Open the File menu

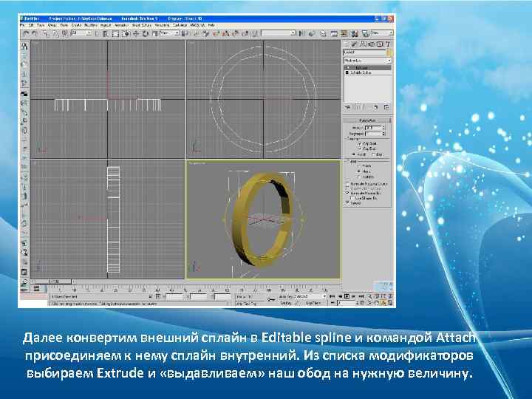pyautogui.click(x=22, y=25)
